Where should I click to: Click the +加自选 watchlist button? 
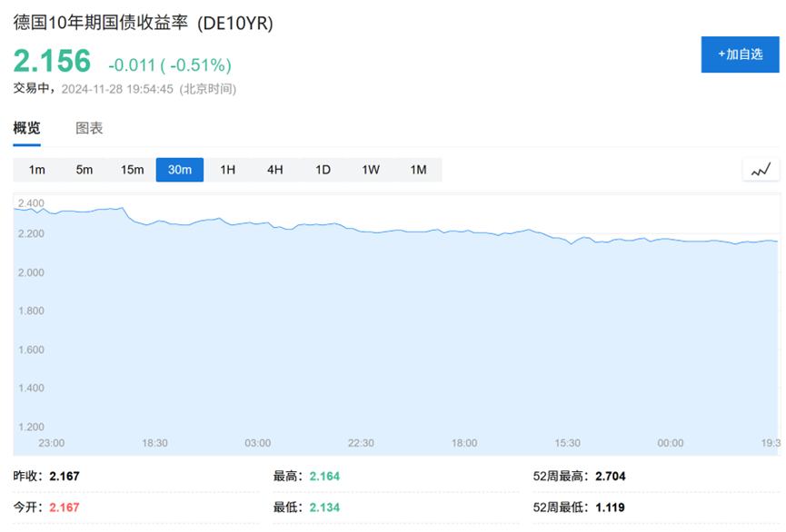point(740,54)
